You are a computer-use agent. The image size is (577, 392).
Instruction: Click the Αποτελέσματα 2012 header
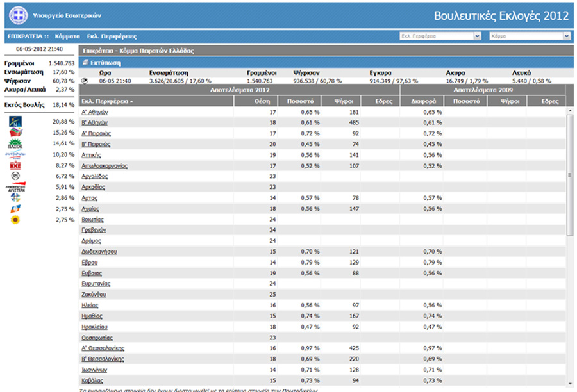240,90
